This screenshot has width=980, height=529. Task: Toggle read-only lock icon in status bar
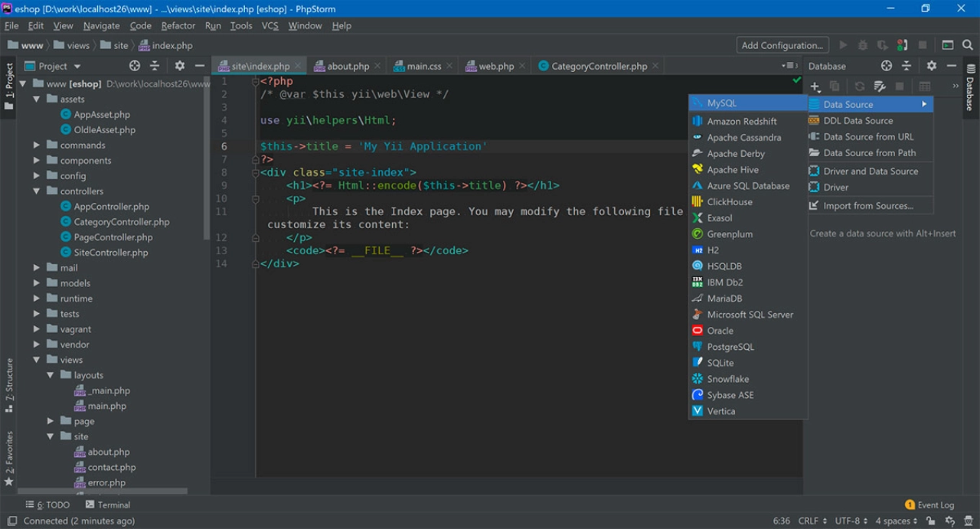931,521
